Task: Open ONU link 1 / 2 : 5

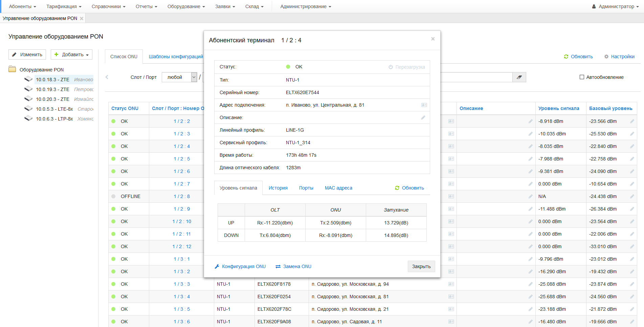Action: [182, 159]
